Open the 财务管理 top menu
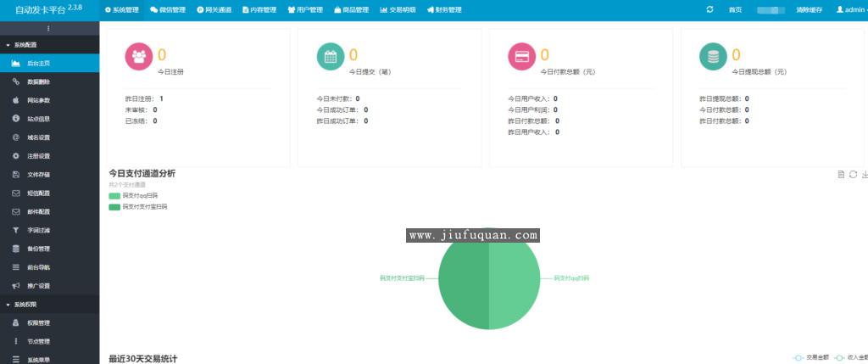The height and width of the screenshot is (364, 868). coord(444,10)
